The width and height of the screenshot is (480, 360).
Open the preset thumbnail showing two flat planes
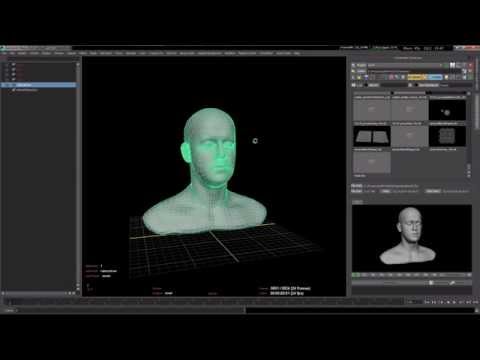pos(372,136)
